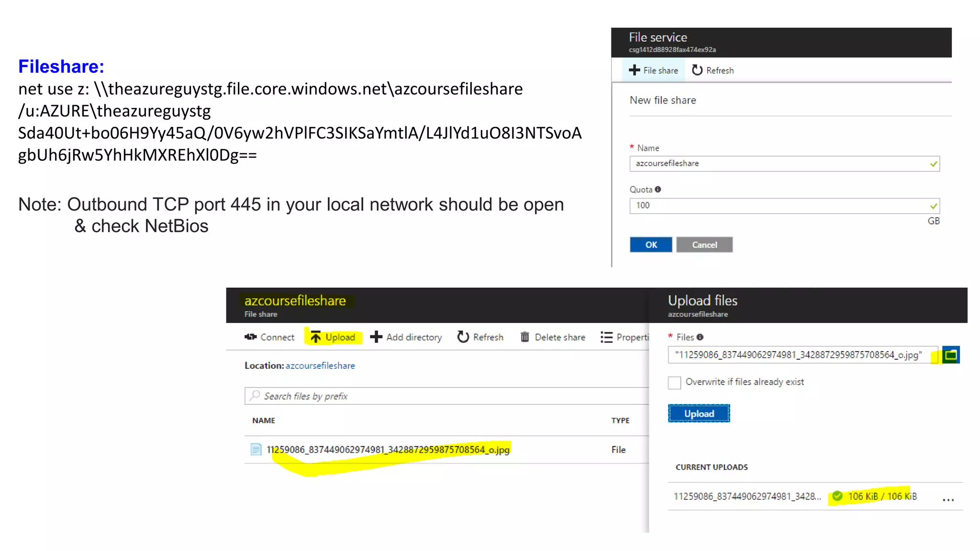Cancel the new file share dialog
This screenshot has height=551, width=980.
(704, 244)
